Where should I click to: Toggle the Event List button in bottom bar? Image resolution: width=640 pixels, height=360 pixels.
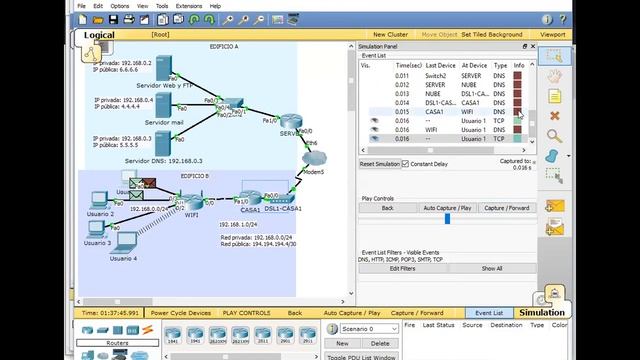[x=489, y=313]
